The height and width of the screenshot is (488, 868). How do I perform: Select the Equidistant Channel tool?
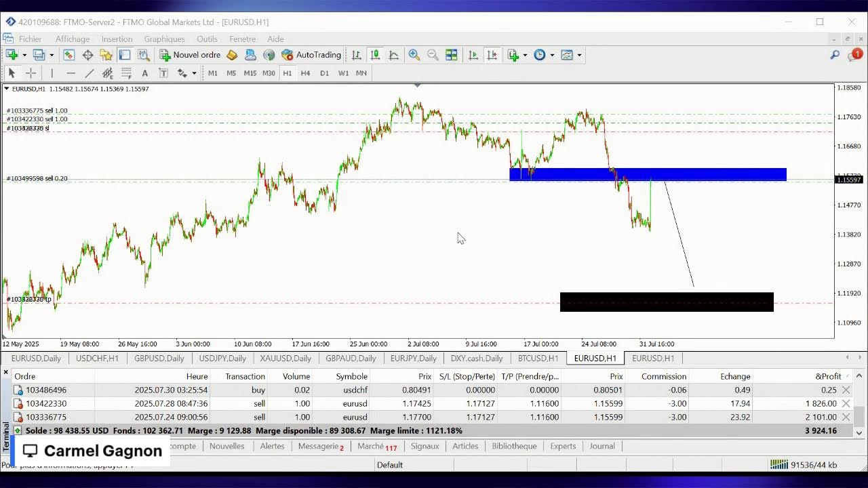pos(107,73)
